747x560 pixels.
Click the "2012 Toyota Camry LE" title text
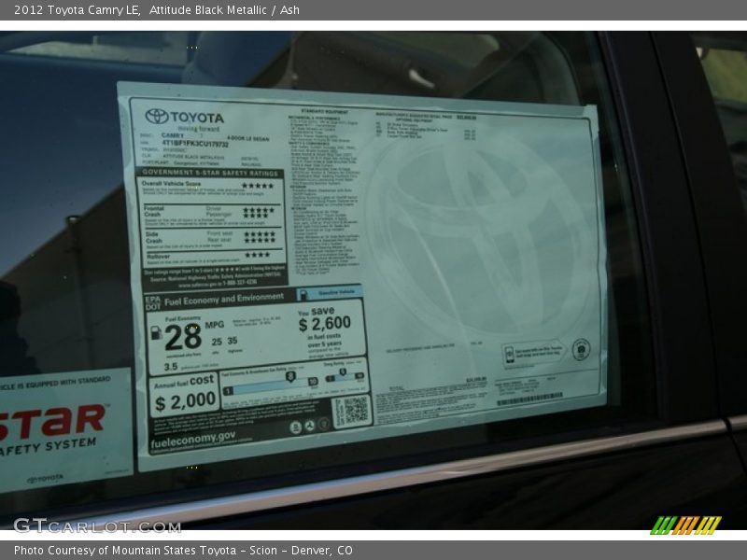[77, 9]
